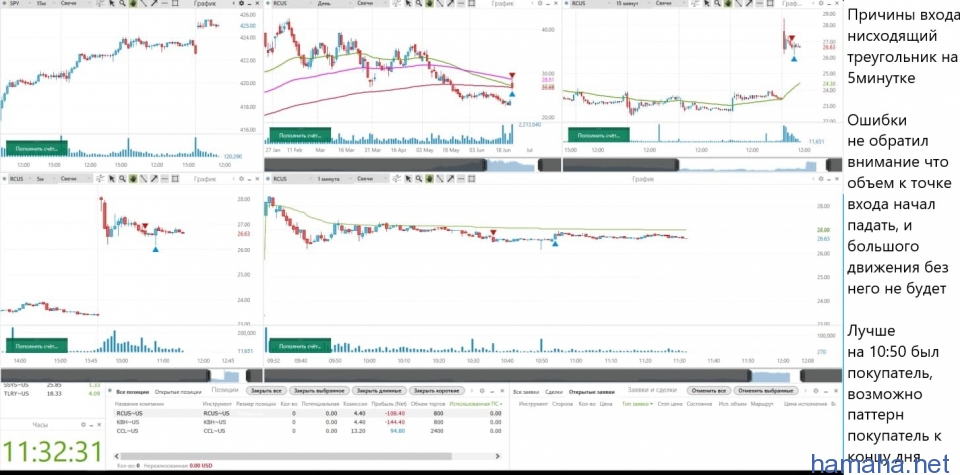Screen dimensions: 960x475
Task: Select the magnifier tool in RCUS daily chart
Action: pos(418,4)
